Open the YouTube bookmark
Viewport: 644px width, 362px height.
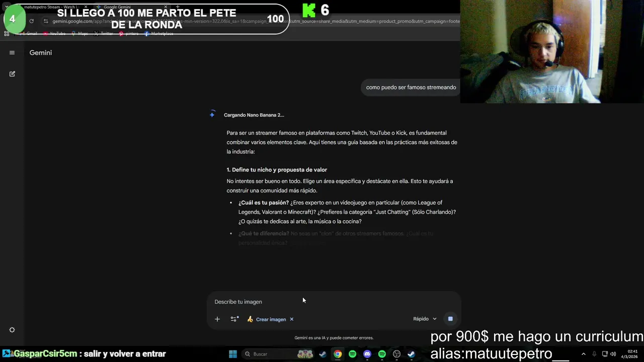coord(54,34)
